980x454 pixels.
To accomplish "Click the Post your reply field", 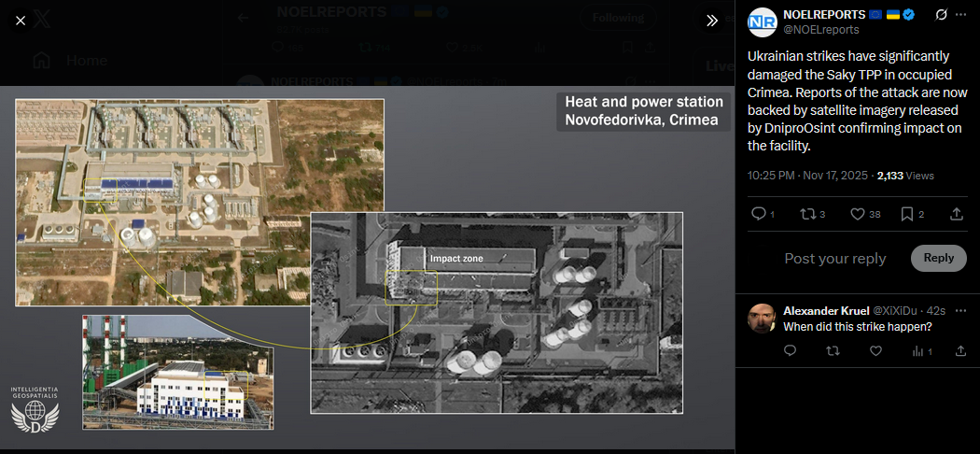I will coord(835,258).
